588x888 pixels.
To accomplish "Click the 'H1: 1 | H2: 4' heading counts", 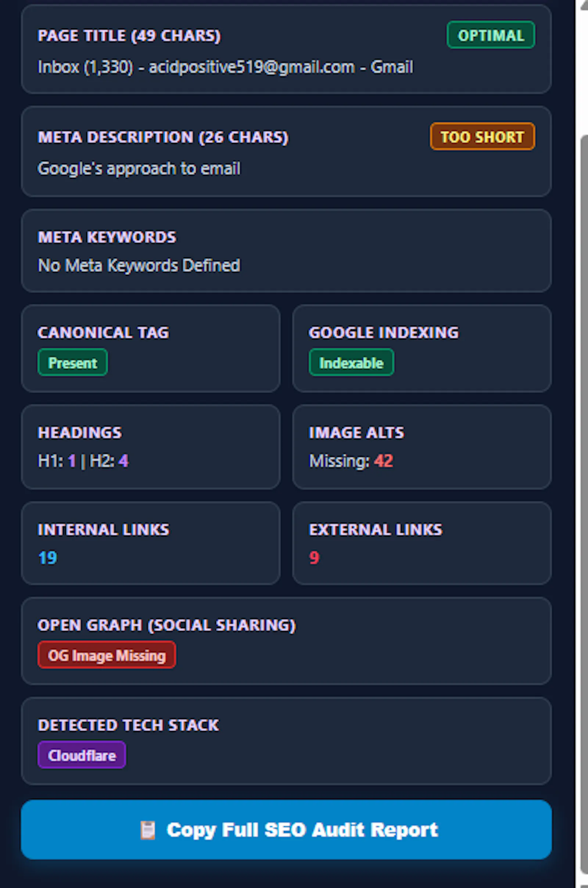I will [83, 461].
